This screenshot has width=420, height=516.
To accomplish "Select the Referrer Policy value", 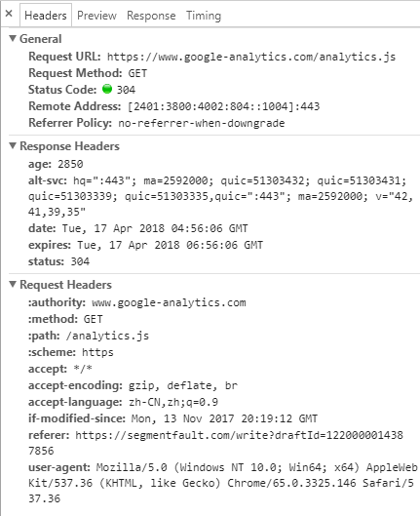I will pos(202,124).
